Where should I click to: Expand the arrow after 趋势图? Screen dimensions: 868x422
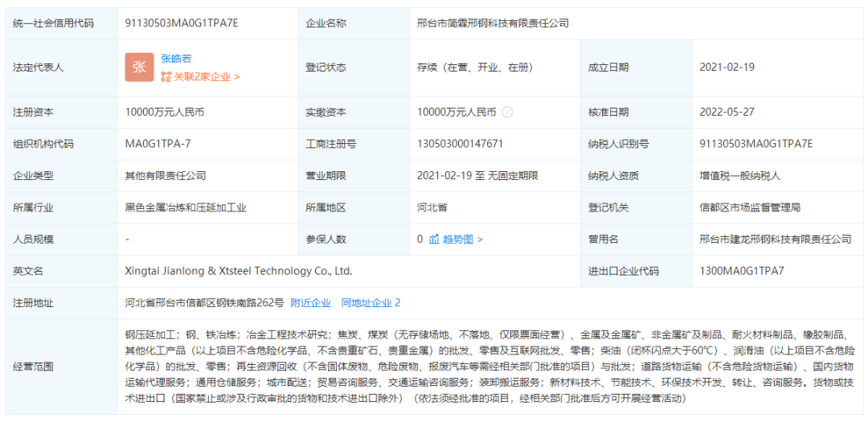click(480, 239)
